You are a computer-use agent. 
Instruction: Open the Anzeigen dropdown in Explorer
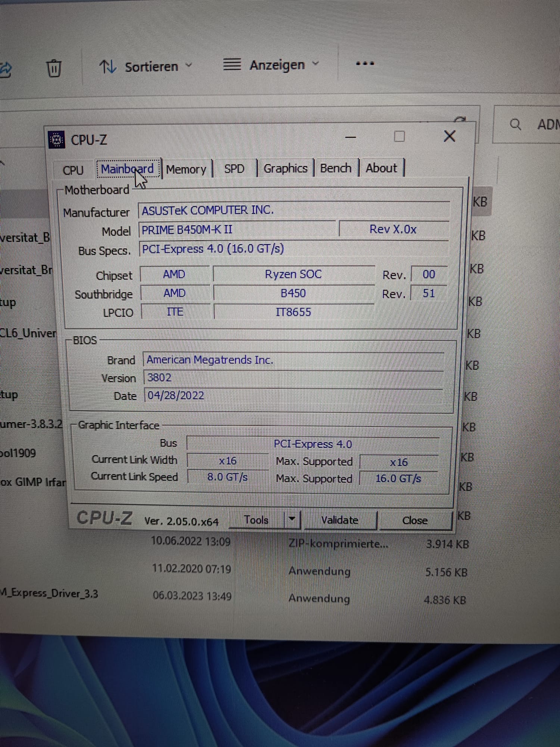point(271,65)
